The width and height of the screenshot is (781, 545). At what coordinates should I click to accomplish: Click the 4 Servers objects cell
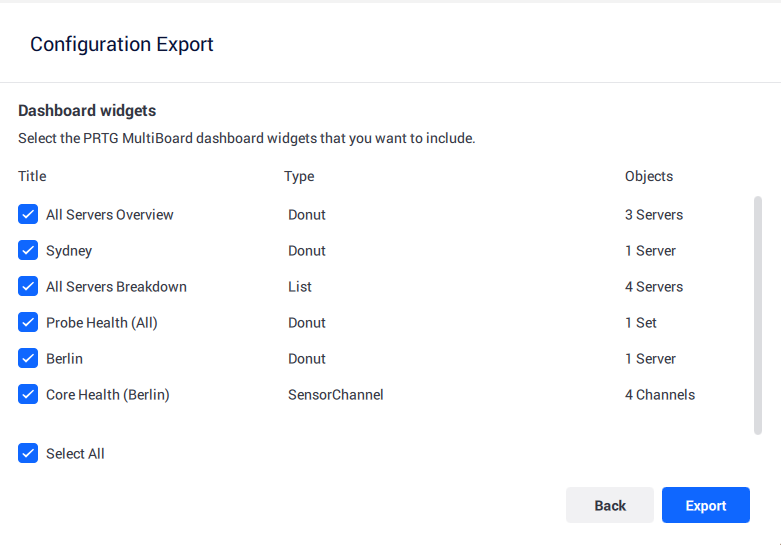[x=653, y=286]
